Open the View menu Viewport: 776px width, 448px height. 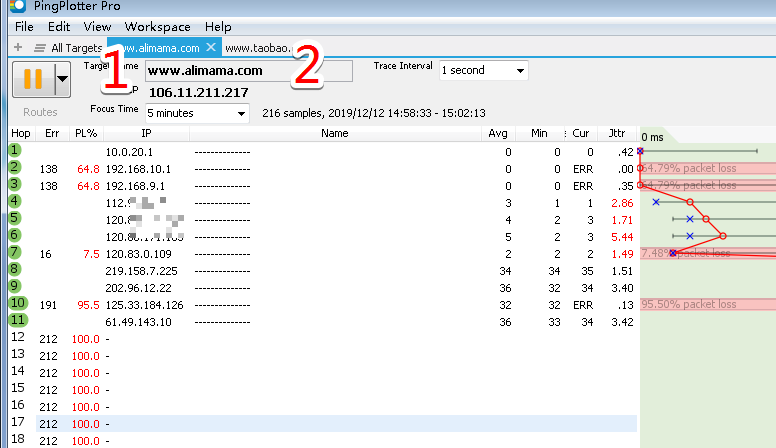click(97, 27)
